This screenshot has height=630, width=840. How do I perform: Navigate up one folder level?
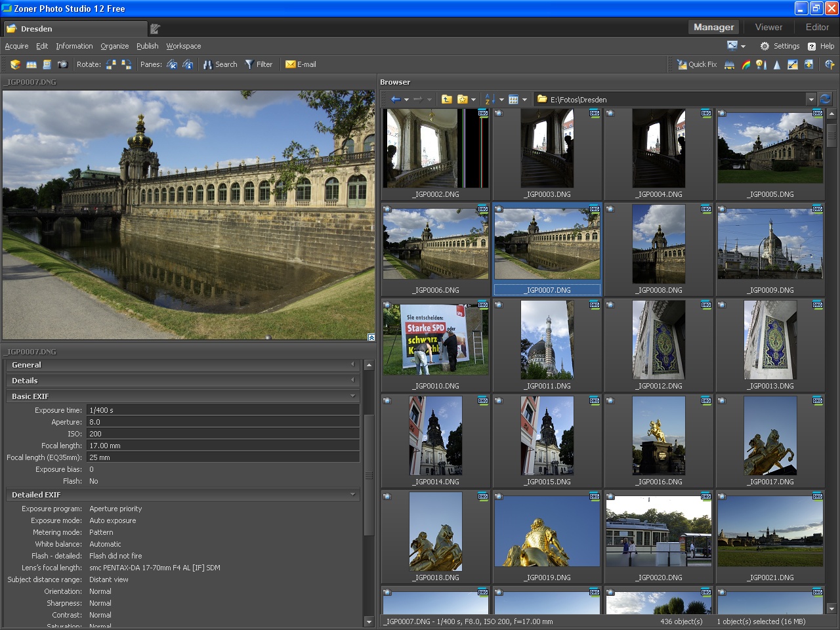(446, 99)
